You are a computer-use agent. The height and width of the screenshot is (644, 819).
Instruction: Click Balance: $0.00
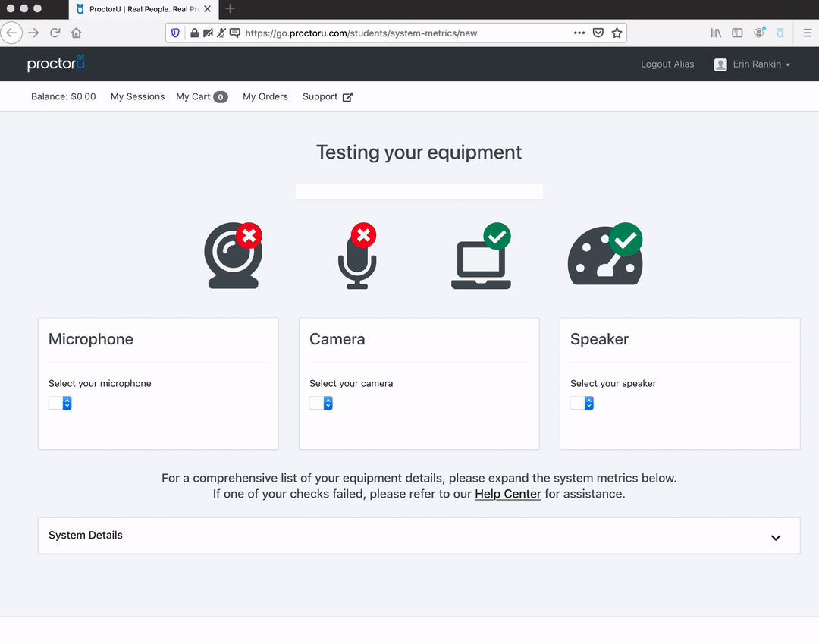click(x=63, y=96)
